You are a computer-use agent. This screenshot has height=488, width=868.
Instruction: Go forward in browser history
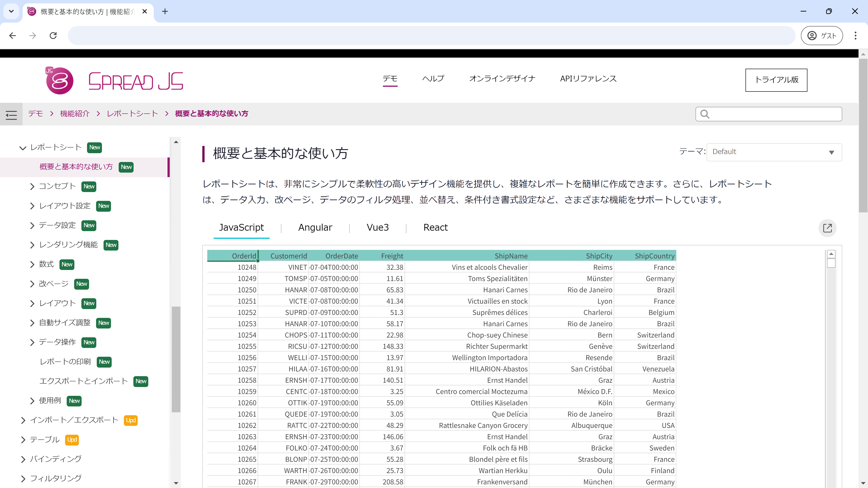pyautogui.click(x=33, y=36)
